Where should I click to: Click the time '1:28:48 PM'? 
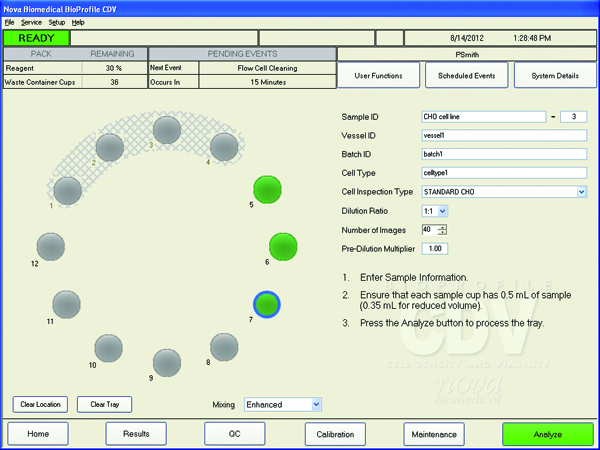coord(532,38)
